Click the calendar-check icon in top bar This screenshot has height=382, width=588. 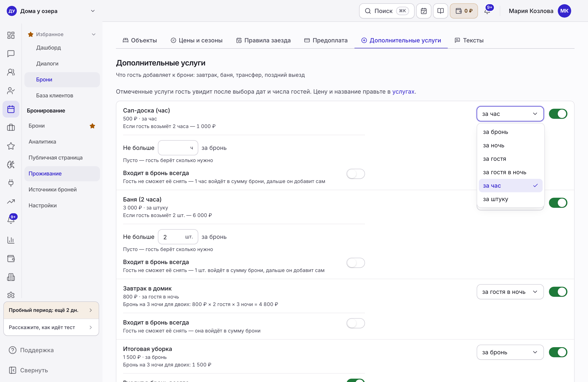click(424, 11)
